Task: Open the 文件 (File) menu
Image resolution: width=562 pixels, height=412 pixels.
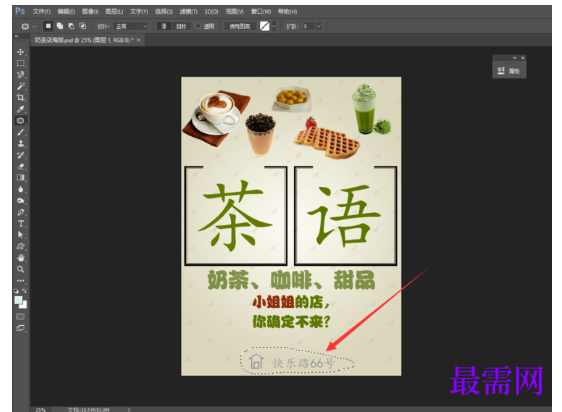Action: click(x=42, y=11)
